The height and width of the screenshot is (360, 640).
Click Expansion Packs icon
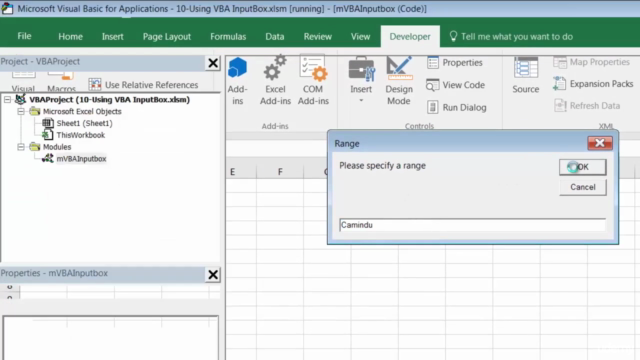[x=560, y=84]
